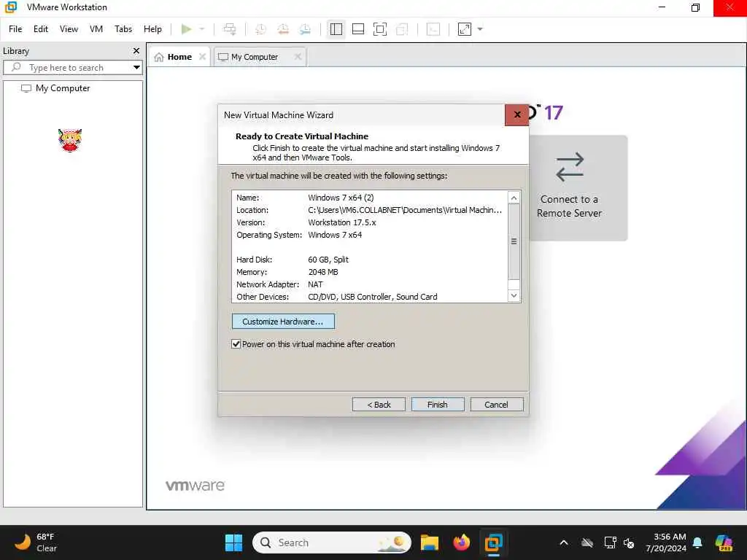Open the Tabs menu
This screenshot has width=747, height=560.
123,29
